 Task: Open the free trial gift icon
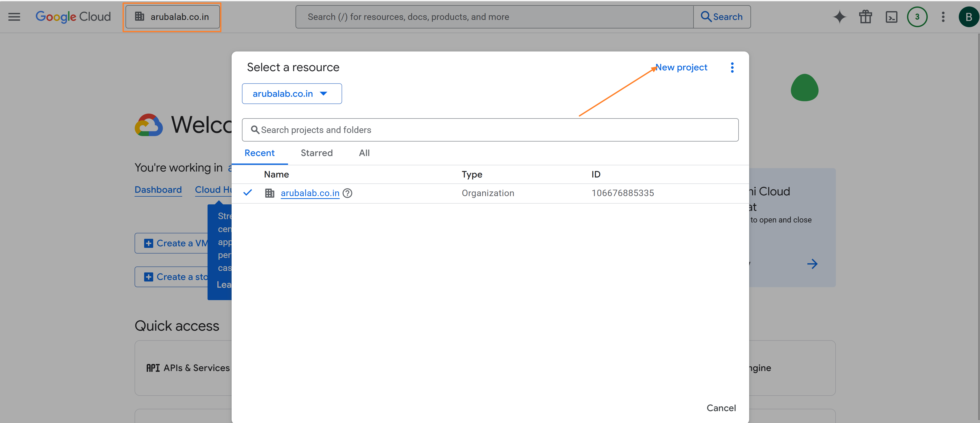(865, 17)
